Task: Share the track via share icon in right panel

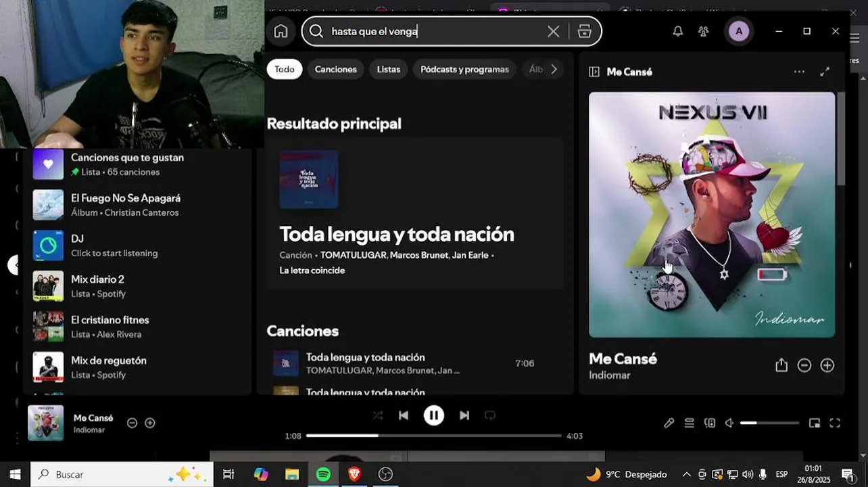Action: [781, 365]
